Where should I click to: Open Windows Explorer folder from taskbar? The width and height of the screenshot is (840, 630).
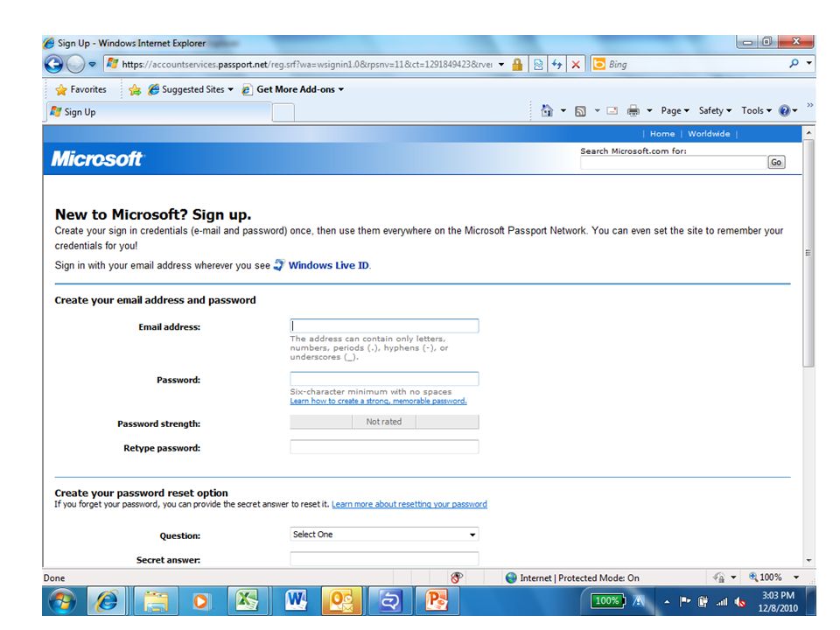pyautogui.click(x=156, y=600)
